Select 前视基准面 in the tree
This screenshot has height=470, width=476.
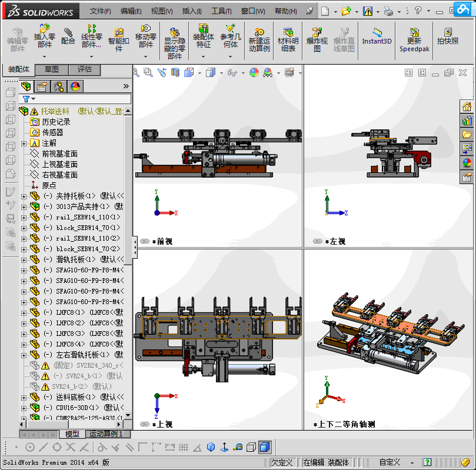coord(60,154)
